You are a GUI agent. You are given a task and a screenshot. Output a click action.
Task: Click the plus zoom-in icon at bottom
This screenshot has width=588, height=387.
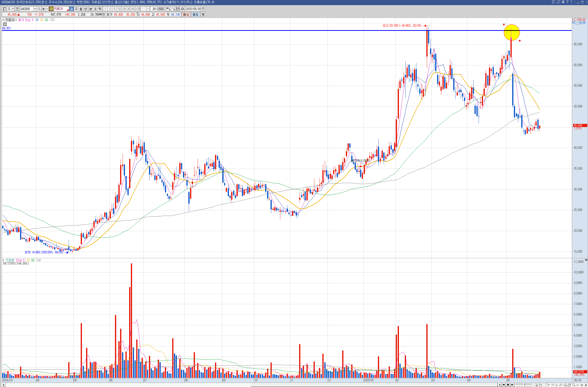582,385
